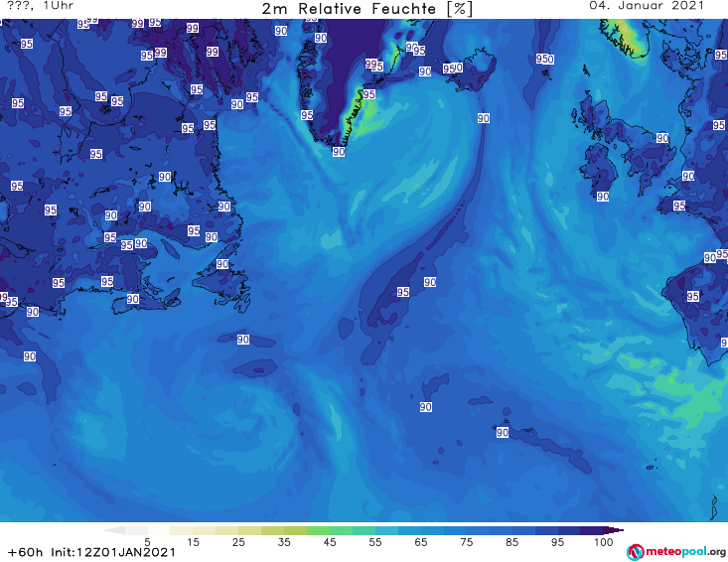Click the legend value '25'

238,542
